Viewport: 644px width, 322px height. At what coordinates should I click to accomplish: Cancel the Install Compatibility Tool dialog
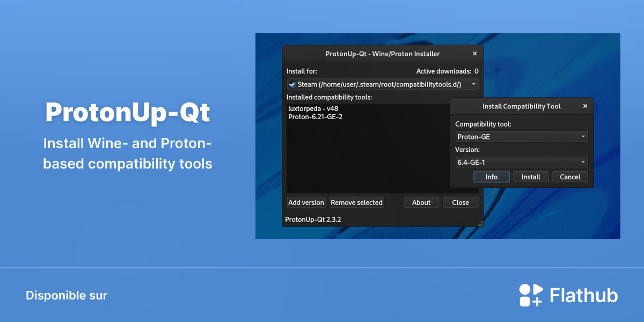(570, 177)
